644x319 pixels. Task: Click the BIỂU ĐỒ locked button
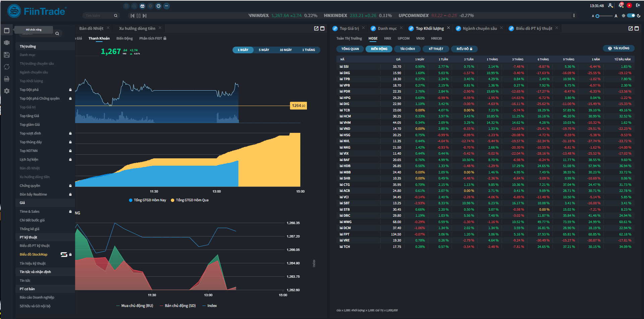[464, 49]
